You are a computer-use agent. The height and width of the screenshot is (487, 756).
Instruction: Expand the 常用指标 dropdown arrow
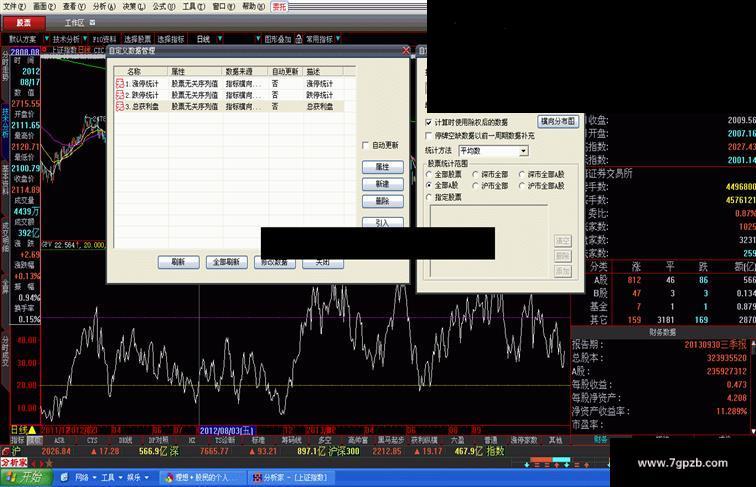pyautogui.click(x=338, y=39)
